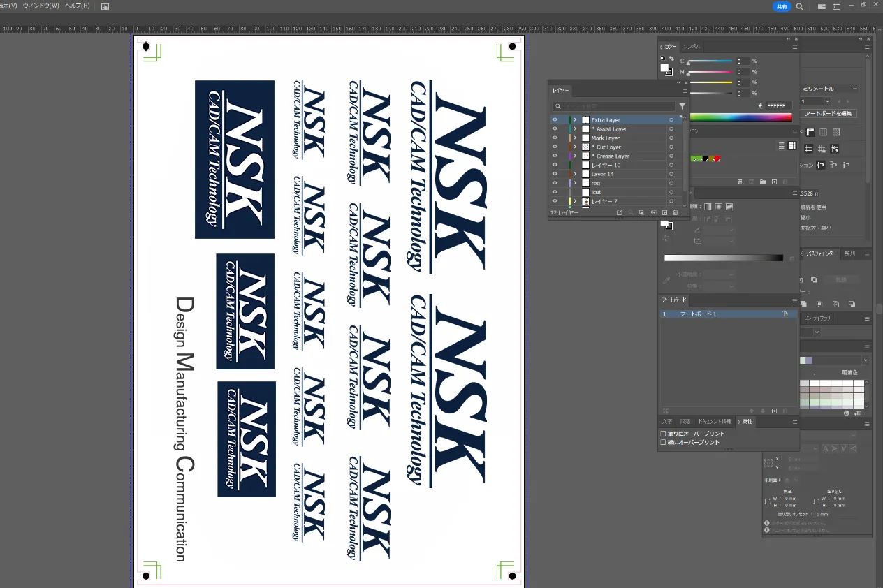Toggle visibility of * Assist Layer
Viewport: 883px width, 588px height.
[x=555, y=128]
